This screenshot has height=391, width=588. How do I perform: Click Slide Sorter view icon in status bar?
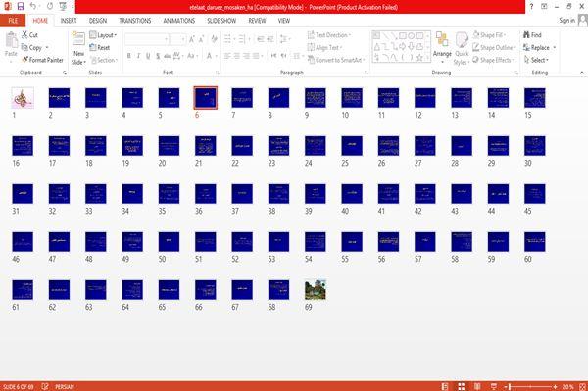coord(462,386)
